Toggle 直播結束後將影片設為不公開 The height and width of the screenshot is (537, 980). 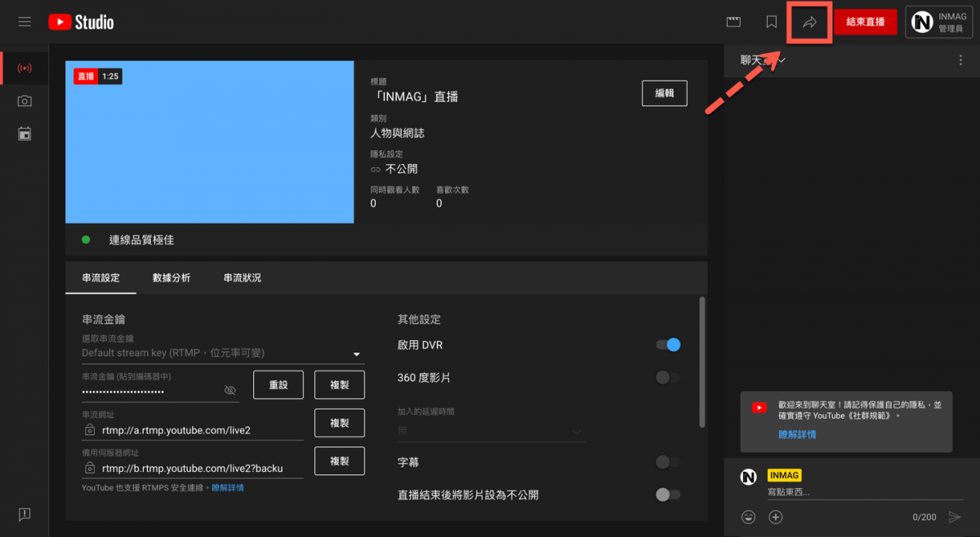(x=668, y=495)
